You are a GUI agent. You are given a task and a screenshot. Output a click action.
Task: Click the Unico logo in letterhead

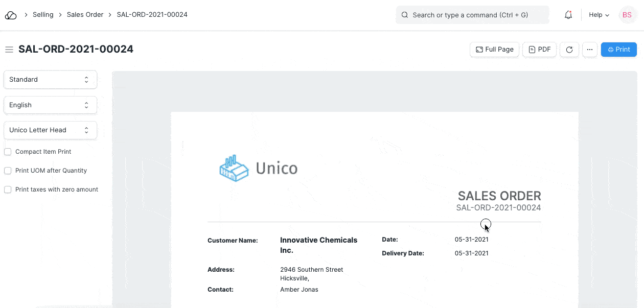coord(258,168)
